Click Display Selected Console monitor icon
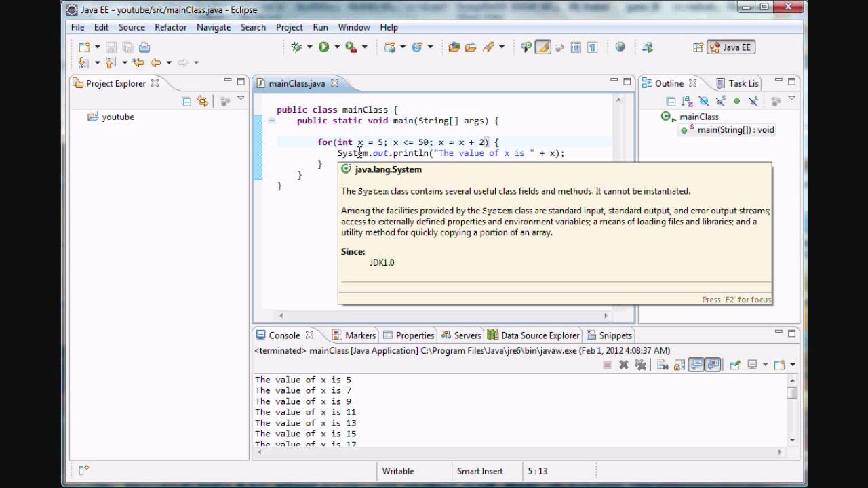This screenshot has width=868, height=488. (x=752, y=365)
